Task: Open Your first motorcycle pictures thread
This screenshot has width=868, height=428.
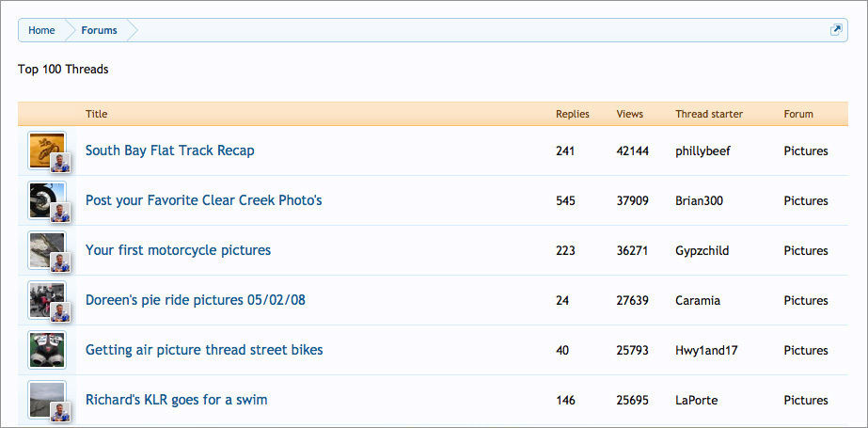Action: coord(178,250)
